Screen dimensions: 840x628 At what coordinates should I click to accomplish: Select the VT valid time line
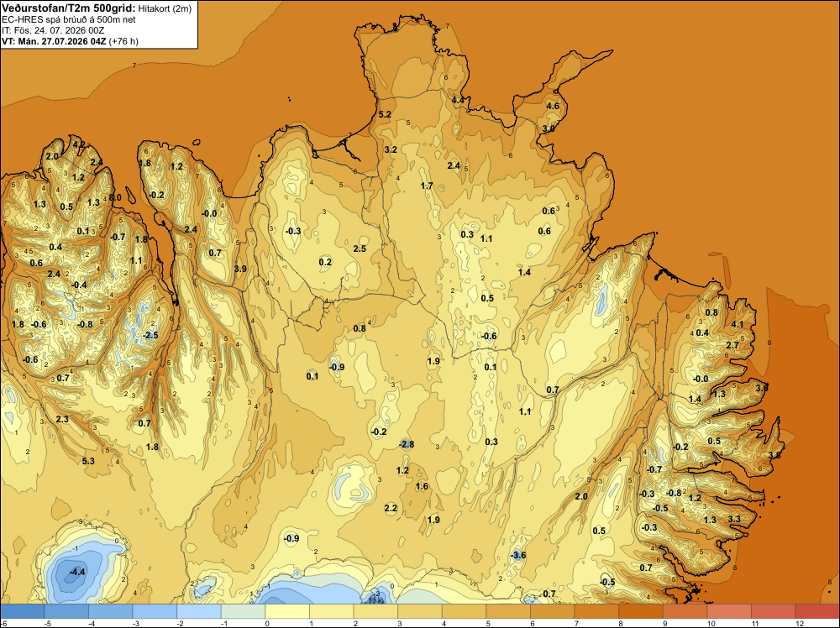(x=70, y=41)
